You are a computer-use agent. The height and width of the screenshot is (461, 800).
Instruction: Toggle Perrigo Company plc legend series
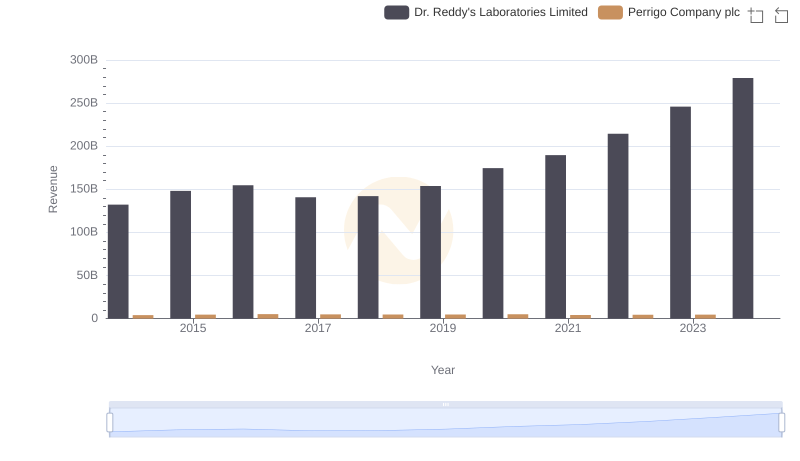tap(669, 12)
